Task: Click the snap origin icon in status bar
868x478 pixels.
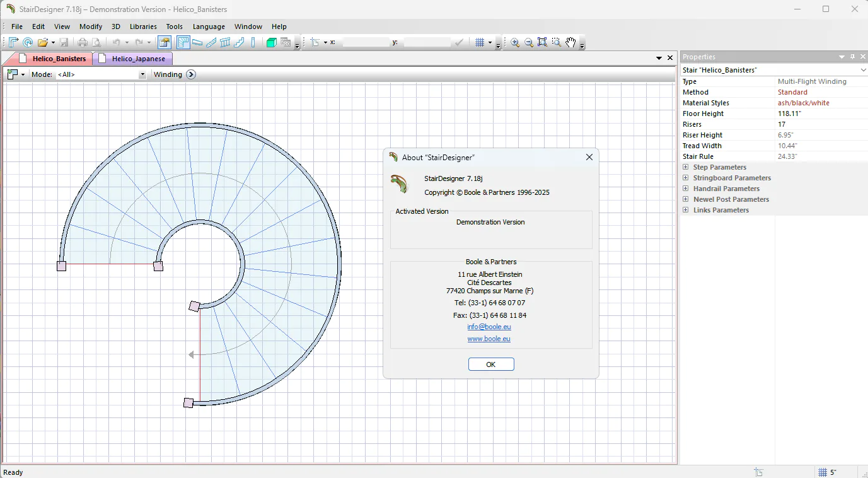Action: (758, 472)
